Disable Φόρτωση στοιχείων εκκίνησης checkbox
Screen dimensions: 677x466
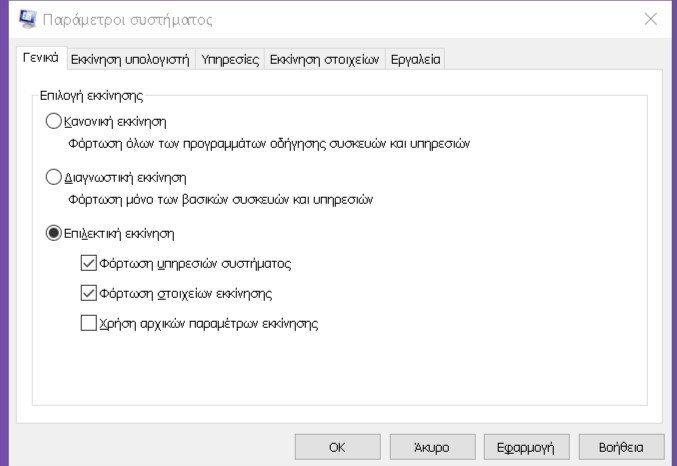[x=89, y=294]
